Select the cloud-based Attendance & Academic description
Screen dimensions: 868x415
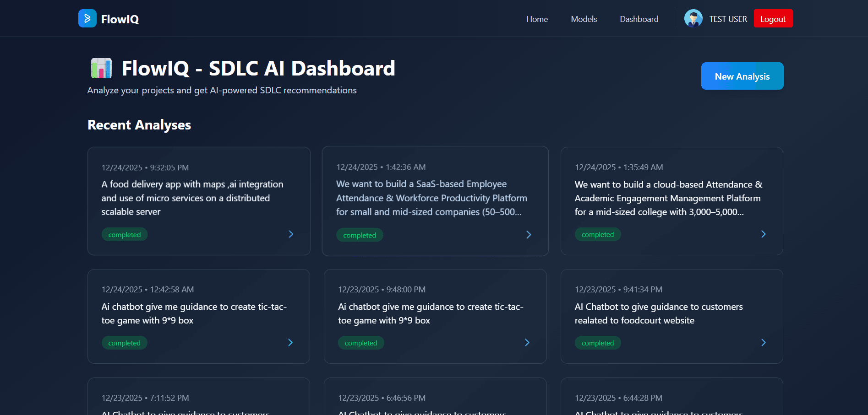coord(669,198)
